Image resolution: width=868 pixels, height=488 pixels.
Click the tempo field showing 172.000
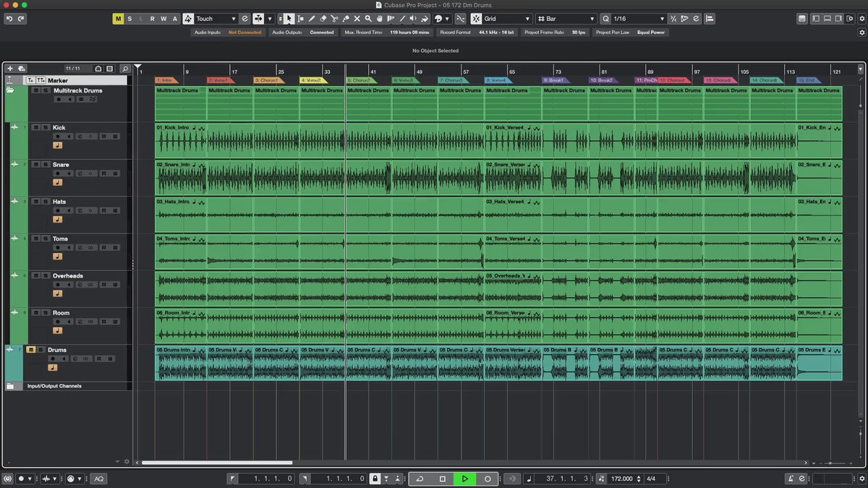click(x=621, y=479)
